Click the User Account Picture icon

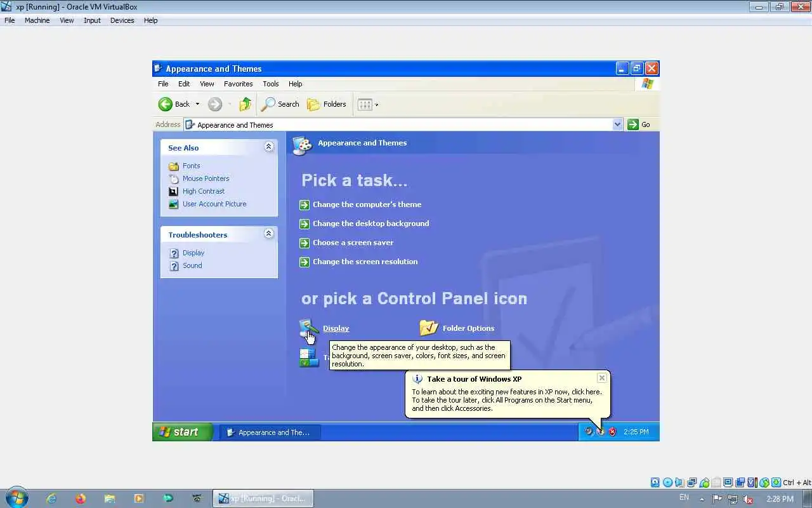pos(174,204)
